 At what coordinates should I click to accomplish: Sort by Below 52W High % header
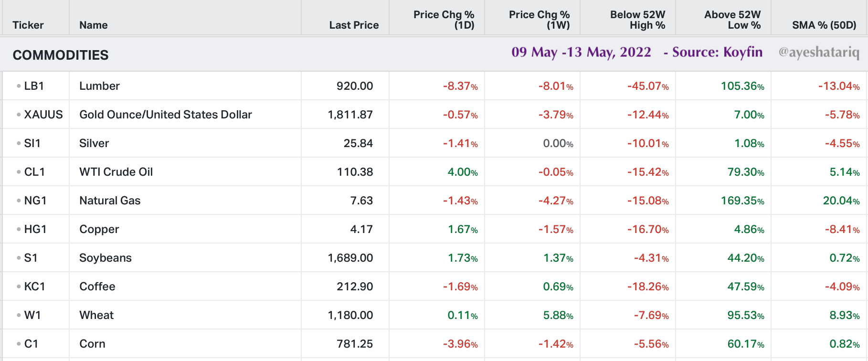[638, 20]
